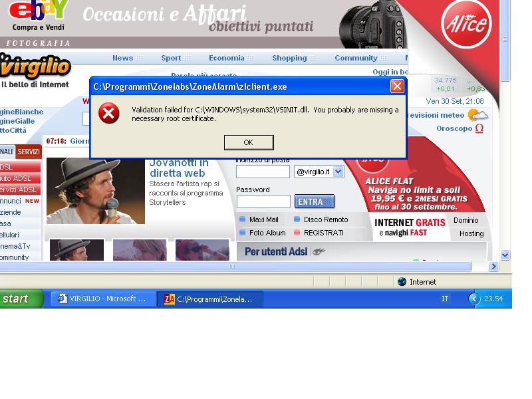Click OK in the ZoneAlarm error dialog

click(x=249, y=142)
